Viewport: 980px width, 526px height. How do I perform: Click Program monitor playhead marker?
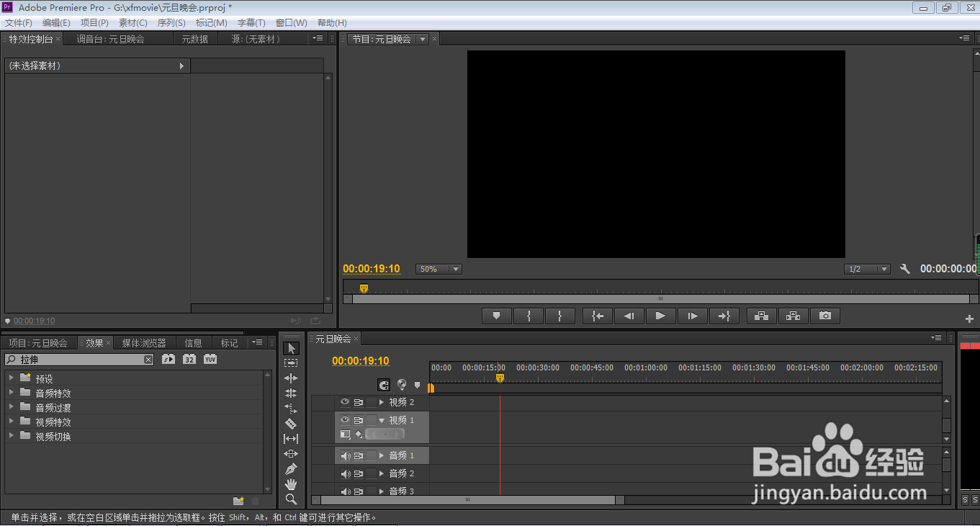pos(364,288)
